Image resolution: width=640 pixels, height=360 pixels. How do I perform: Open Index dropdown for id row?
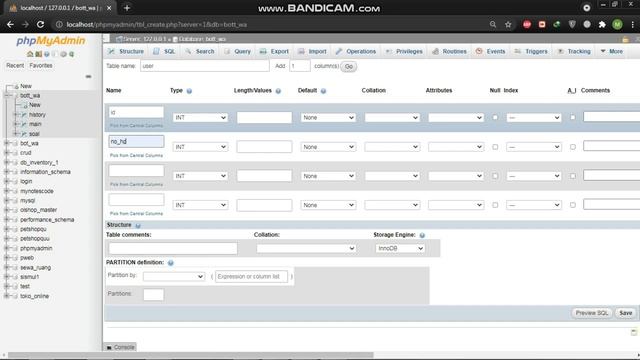533,118
